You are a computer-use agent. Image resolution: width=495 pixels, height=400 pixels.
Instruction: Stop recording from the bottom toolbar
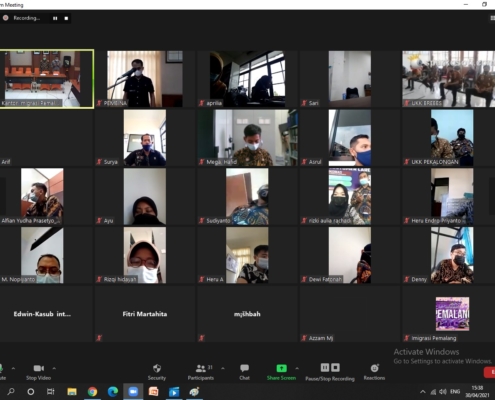pyautogui.click(x=335, y=367)
